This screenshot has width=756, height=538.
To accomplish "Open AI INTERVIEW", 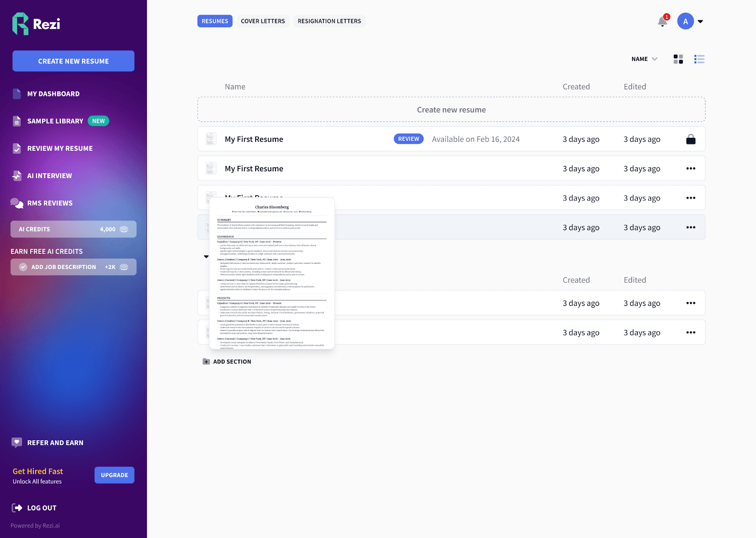I will coord(50,176).
